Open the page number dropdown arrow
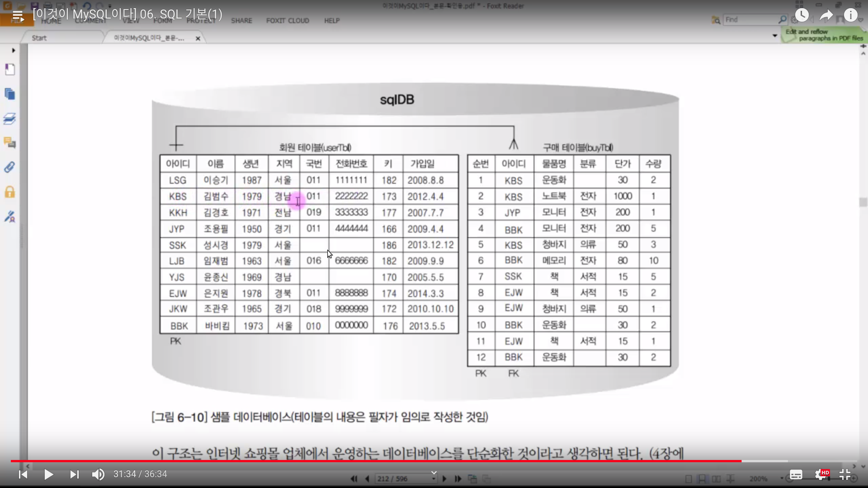Viewport: 868px width, 488px height. (x=434, y=479)
